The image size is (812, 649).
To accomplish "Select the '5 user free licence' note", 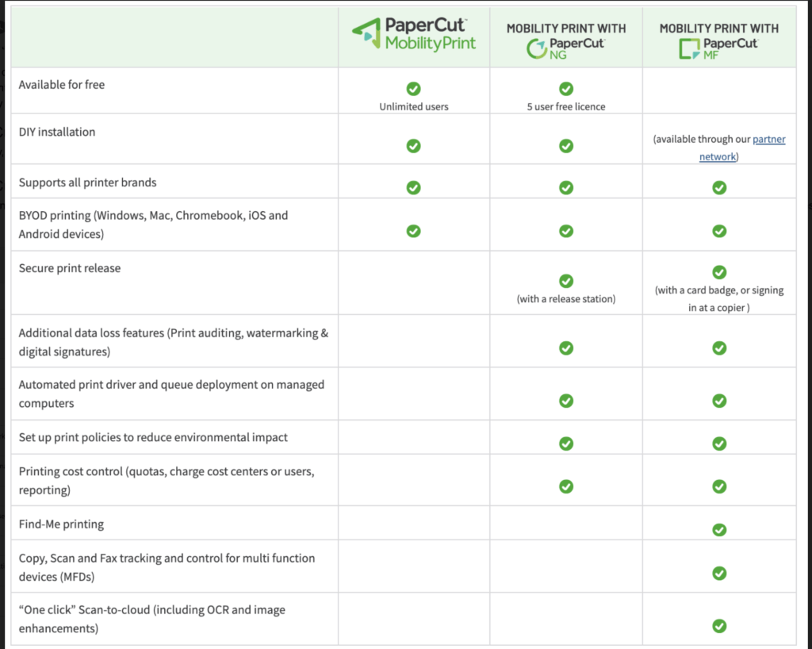I will 566,106.
